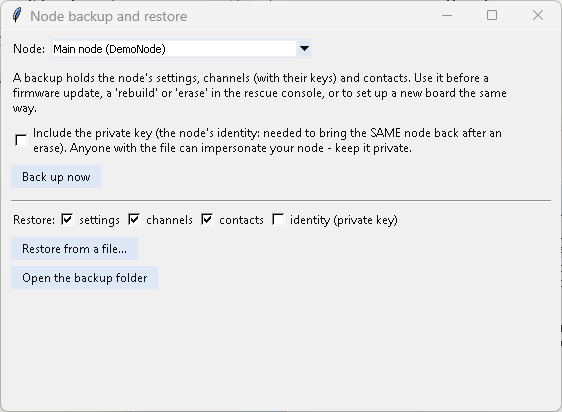Image resolution: width=562 pixels, height=412 pixels.
Task: Uncheck the settings restore checkbox
Action: [x=67, y=219]
